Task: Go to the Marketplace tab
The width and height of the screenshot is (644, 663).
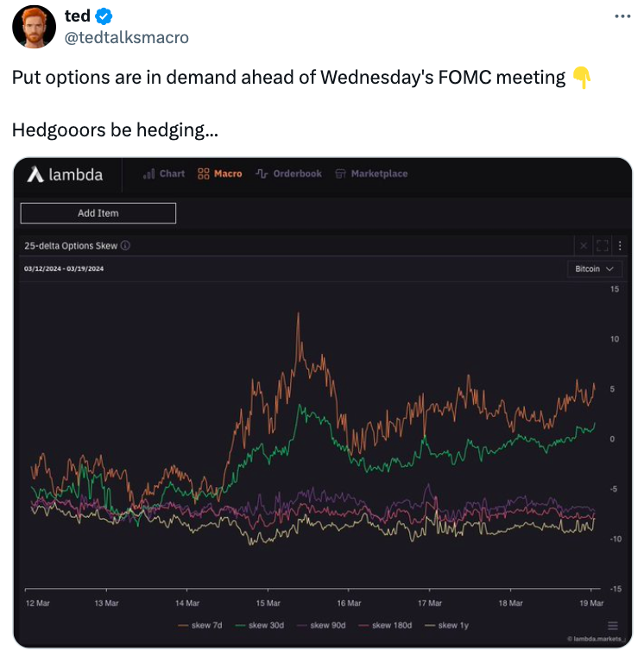Action: click(x=371, y=174)
